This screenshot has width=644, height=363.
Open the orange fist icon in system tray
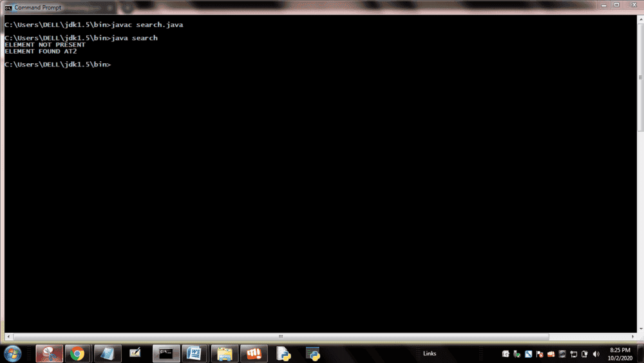[551, 354]
